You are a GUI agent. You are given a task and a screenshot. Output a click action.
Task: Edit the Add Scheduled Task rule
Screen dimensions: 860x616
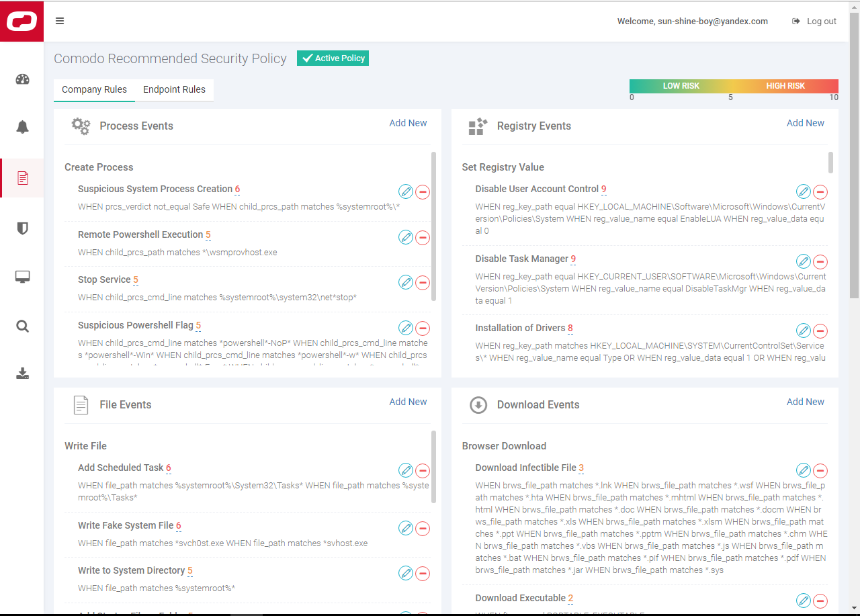tap(406, 470)
